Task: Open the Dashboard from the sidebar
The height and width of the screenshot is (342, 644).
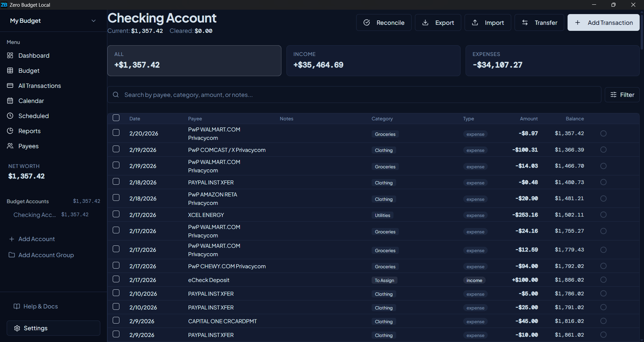Action: [x=34, y=55]
